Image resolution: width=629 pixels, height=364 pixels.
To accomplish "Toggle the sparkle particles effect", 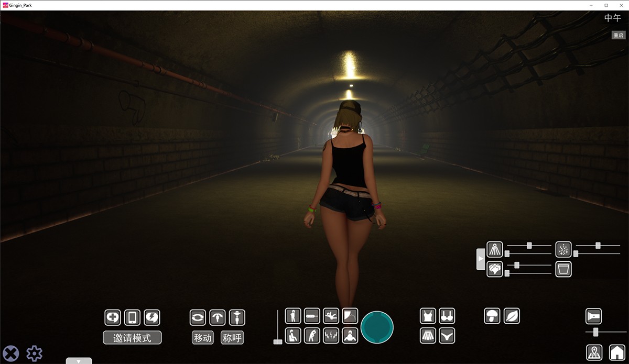I will [x=563, y=249].
